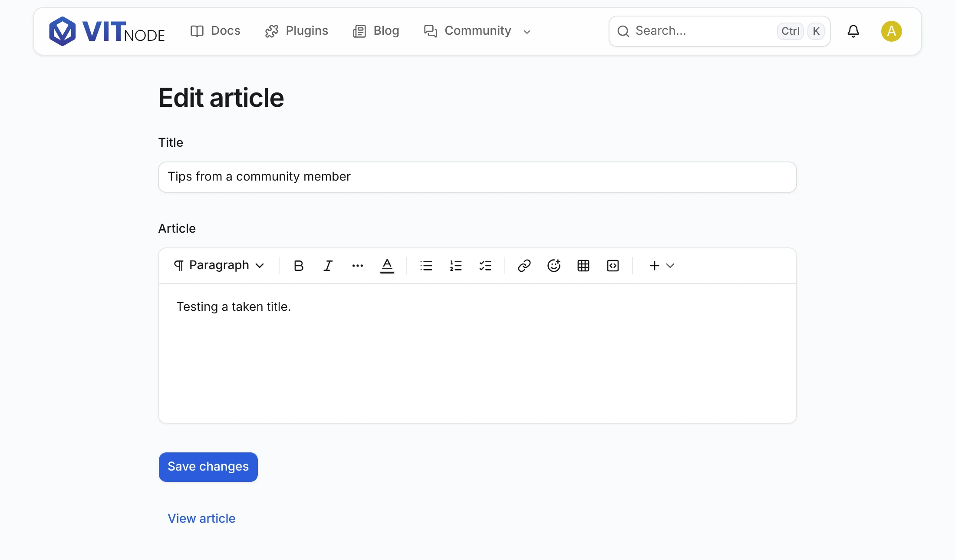This screenshot has width=955, height=560.
Task: Follow the View article link
Action: (x=201, y=518)
